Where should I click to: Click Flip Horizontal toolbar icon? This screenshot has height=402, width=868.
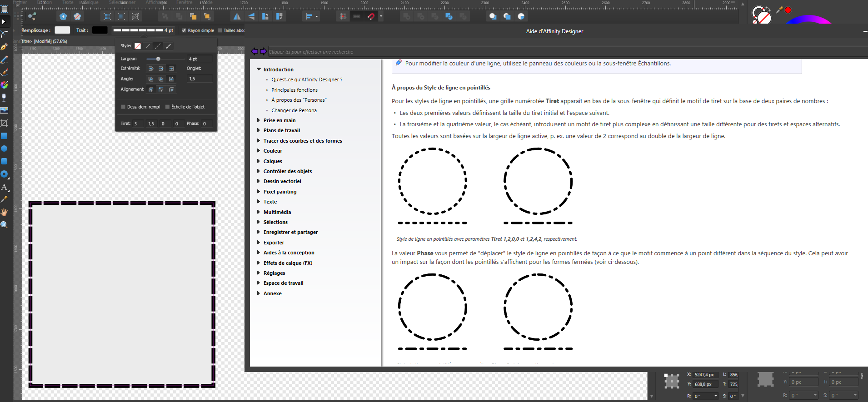237,16
